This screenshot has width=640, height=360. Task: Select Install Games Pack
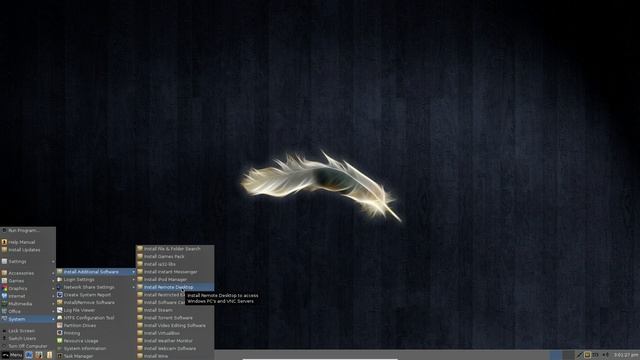point(175,256)
